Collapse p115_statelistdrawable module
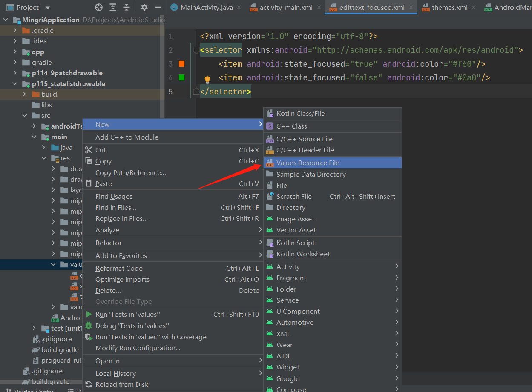 coord(15,83)
